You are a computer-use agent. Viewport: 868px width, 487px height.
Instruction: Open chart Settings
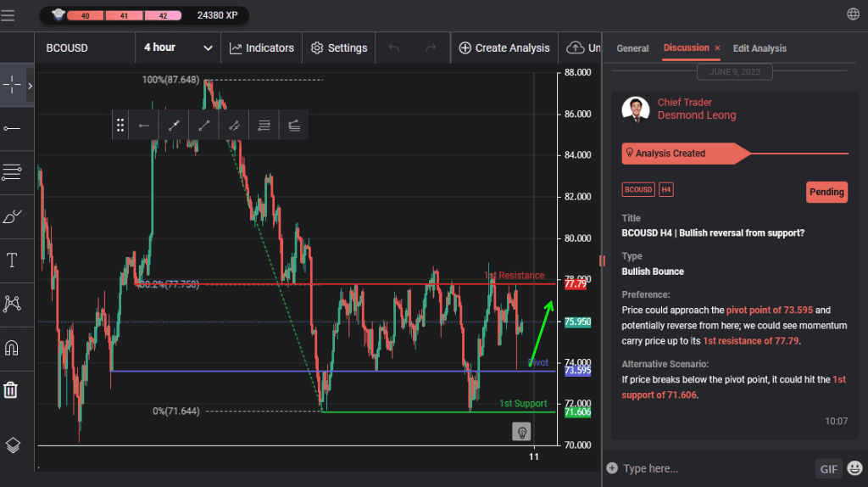(x=339, y=48)
